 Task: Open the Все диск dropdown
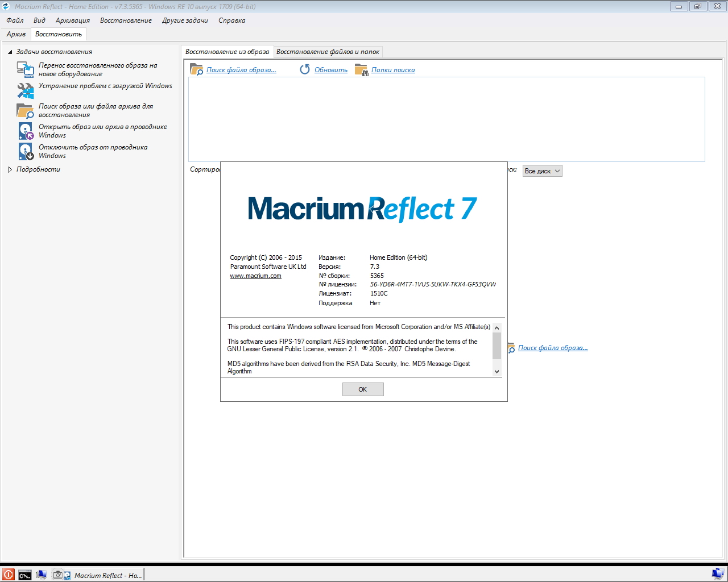point(542,171)
